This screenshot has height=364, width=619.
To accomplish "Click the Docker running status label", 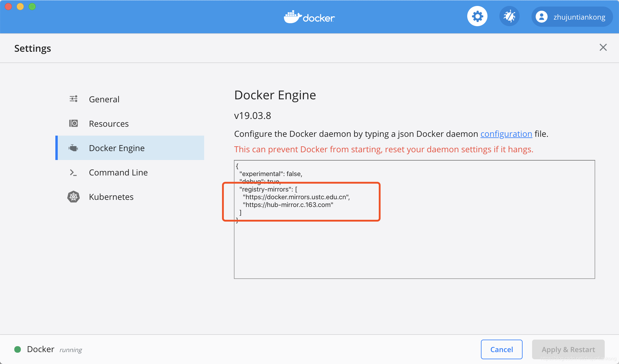I will [x=40, y=349].
